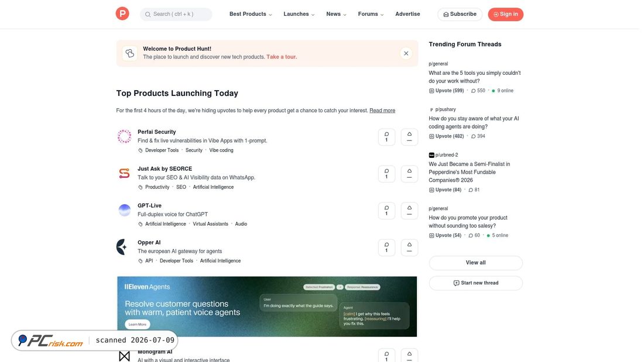Click the Product Hunt logo
This screenshot has width=644, height=362.
pyautogui.click(x=122, y=13)
